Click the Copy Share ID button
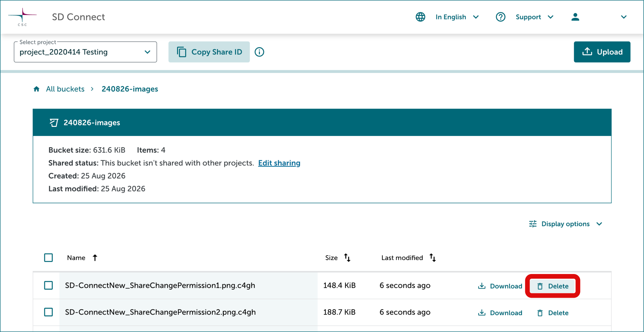 [x=209, y=52]
